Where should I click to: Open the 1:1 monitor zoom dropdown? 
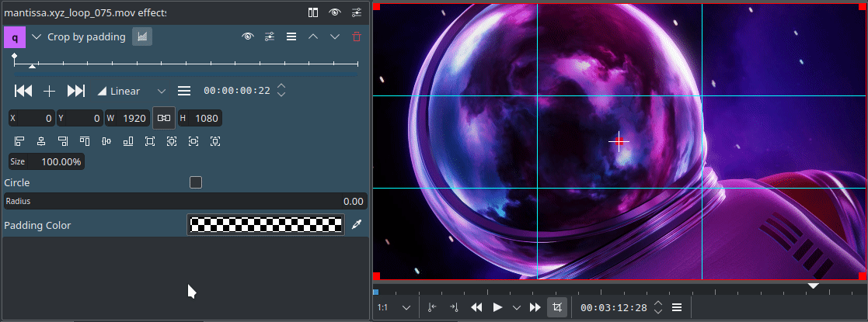pyautogui.click(x=394, y=307)
